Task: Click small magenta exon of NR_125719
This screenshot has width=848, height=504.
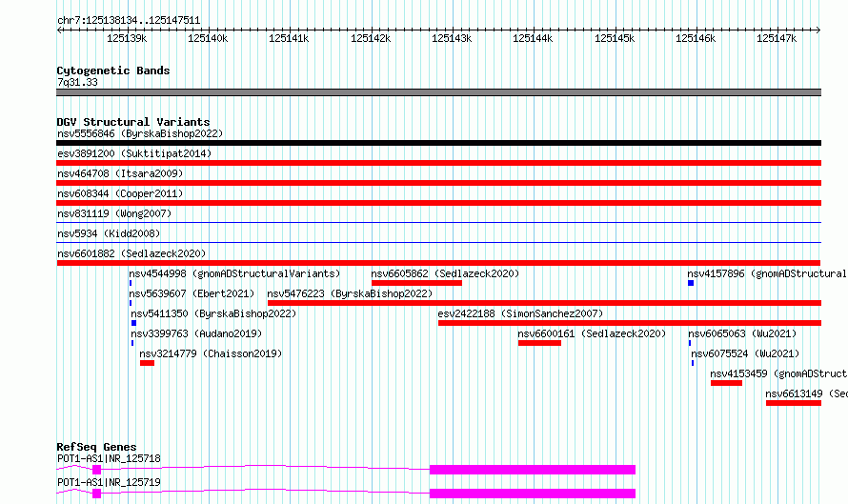Action: point(96,494)
